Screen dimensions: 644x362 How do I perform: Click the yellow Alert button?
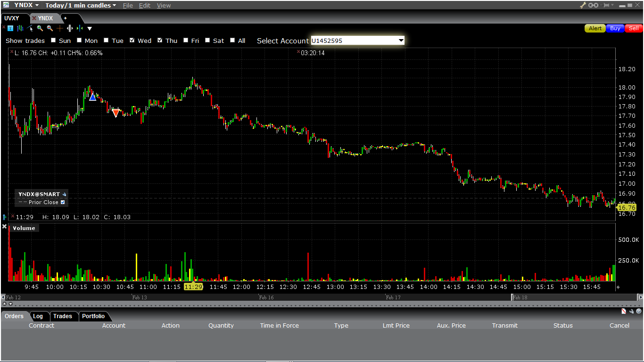point(595,28)
